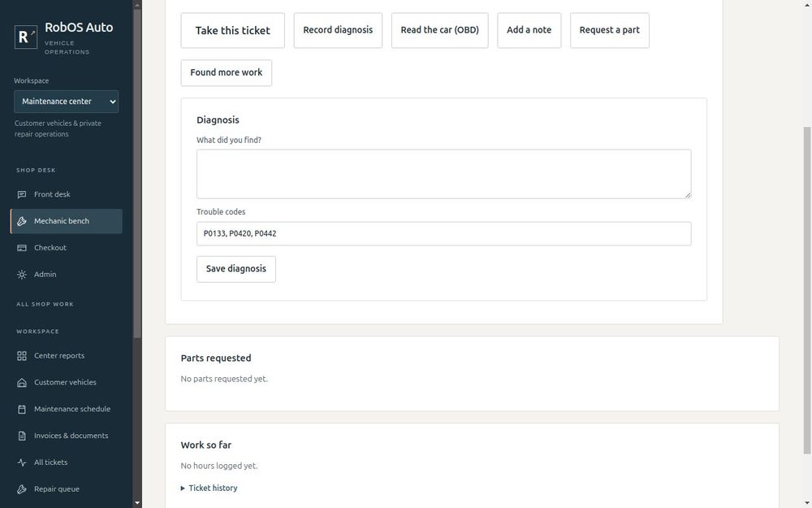Click the Request a part button
This screenshot has width=812, height=508.
pos(610,30)
